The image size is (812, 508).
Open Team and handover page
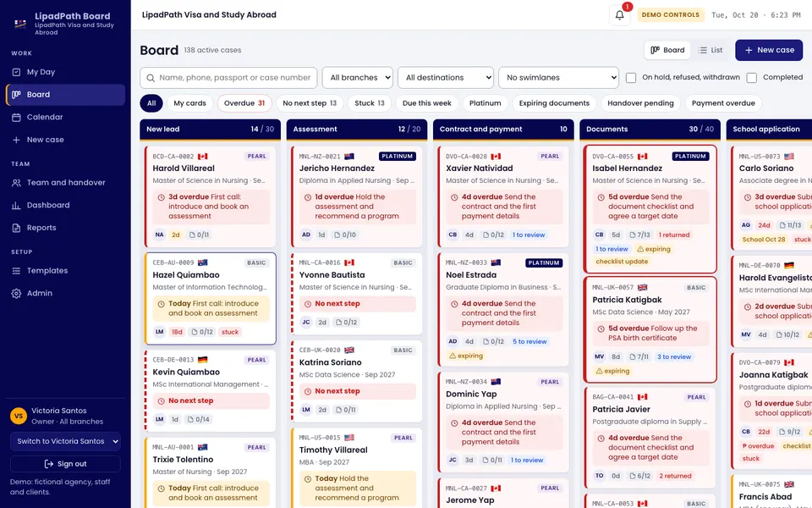pos(65,183)
